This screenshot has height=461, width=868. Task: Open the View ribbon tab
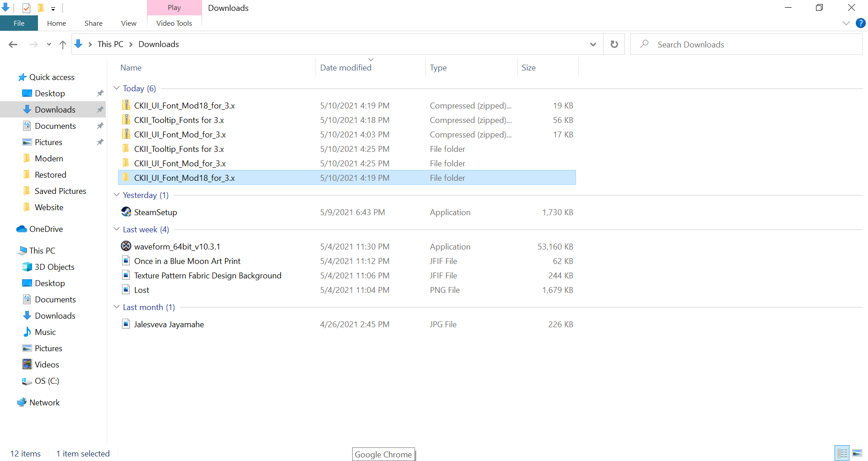point(128,23)
